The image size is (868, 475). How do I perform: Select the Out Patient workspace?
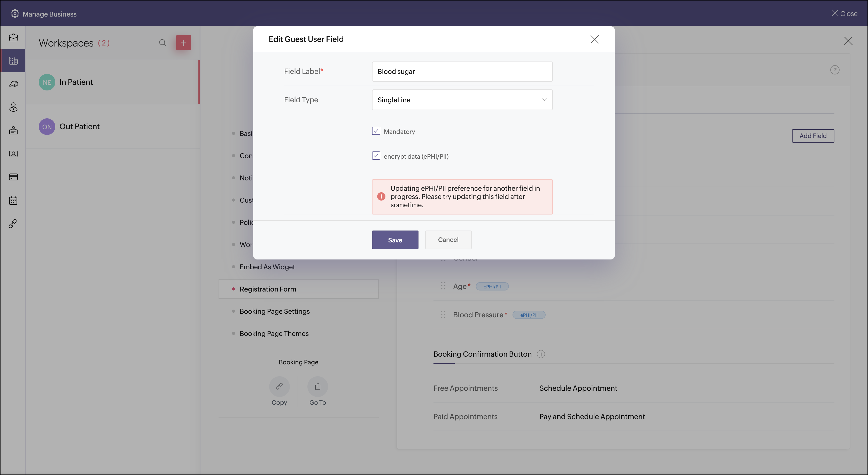click(x=80, y=126)
